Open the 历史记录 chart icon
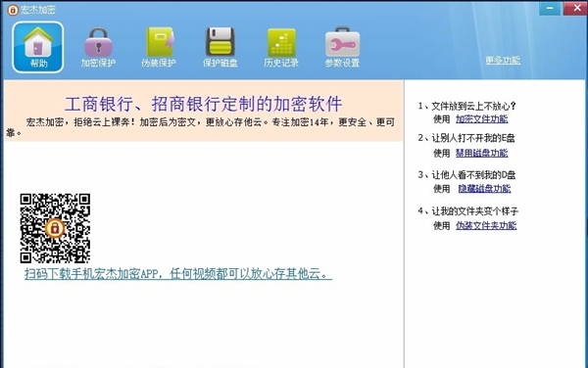This screenshot has height=368, width=588. [281, 47]
